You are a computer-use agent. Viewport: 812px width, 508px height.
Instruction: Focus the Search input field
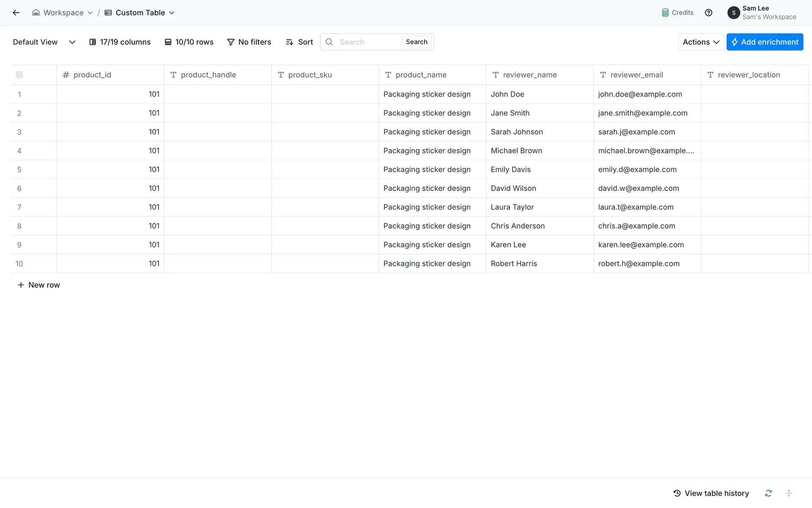pyautogui.click(x=368, y=42)
